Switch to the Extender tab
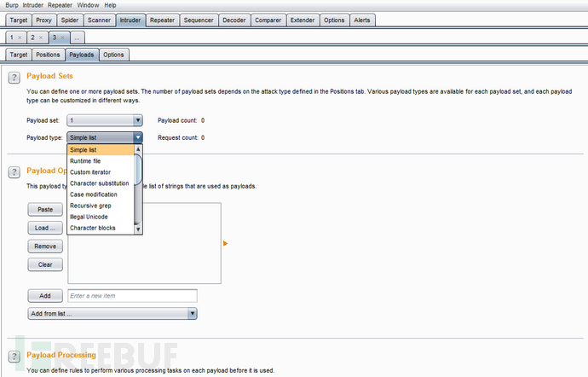Viewport: 588px width, 377px height. point(303,20)
